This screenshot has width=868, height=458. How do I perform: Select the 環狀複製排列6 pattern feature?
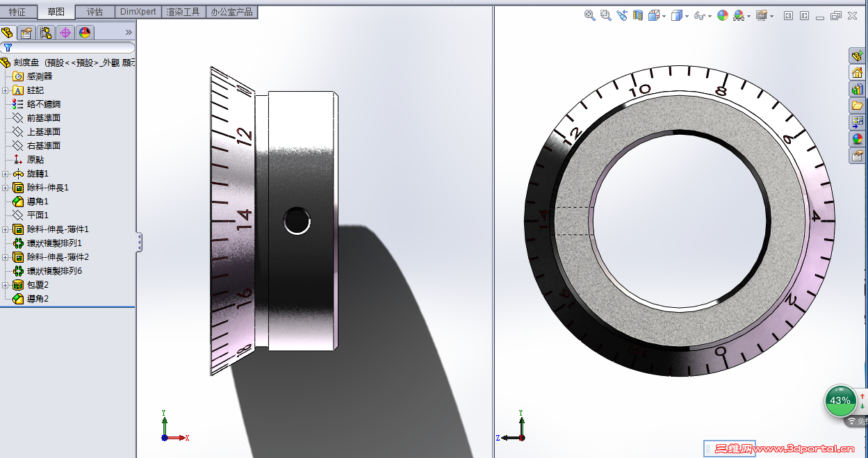47,271
